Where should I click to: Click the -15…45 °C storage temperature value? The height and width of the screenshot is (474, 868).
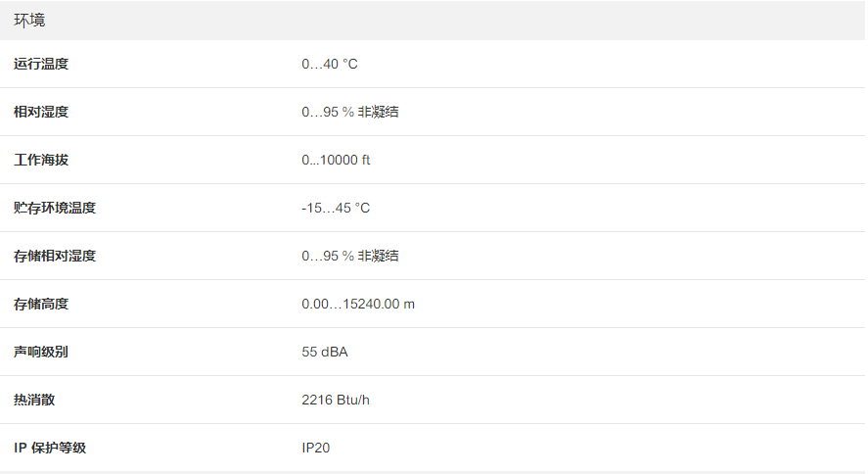(336, 209)
